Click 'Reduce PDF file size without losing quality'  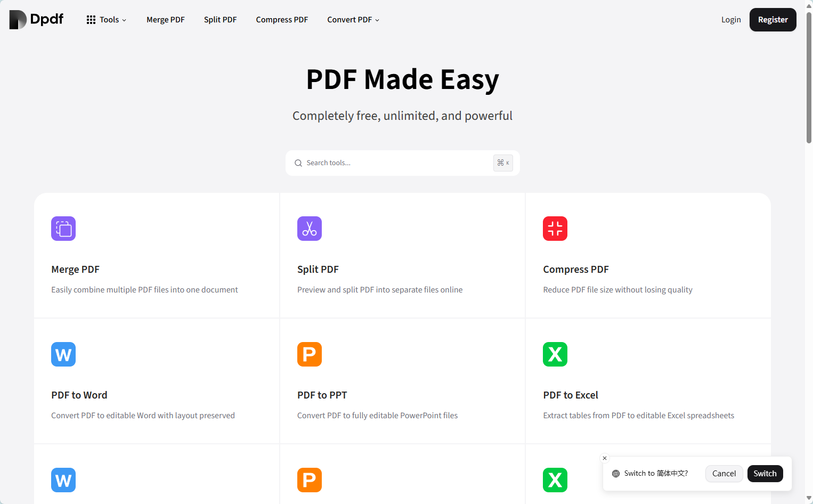point(617,290)
